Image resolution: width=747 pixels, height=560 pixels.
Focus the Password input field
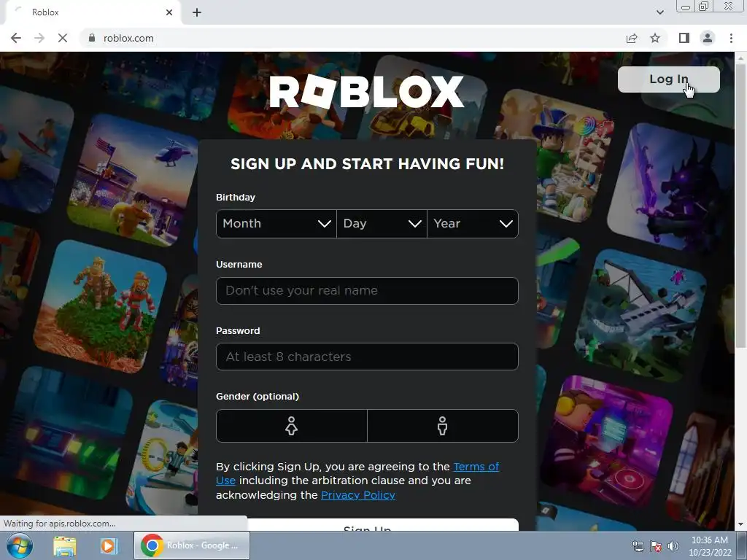pyautogui.click(x=367, y=357)
